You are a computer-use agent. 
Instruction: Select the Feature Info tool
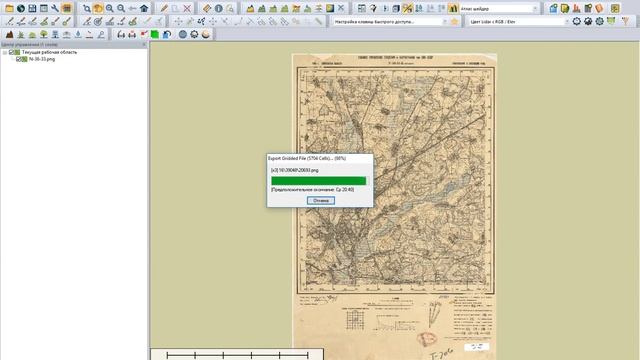219,8
